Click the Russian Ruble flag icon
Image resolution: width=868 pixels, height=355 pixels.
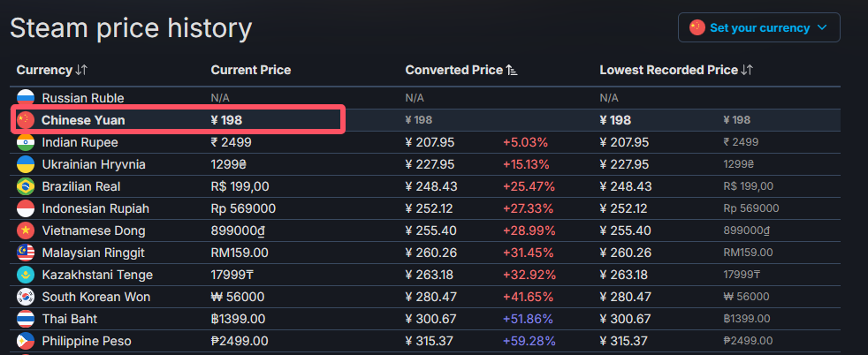click(x=25, y=98)
